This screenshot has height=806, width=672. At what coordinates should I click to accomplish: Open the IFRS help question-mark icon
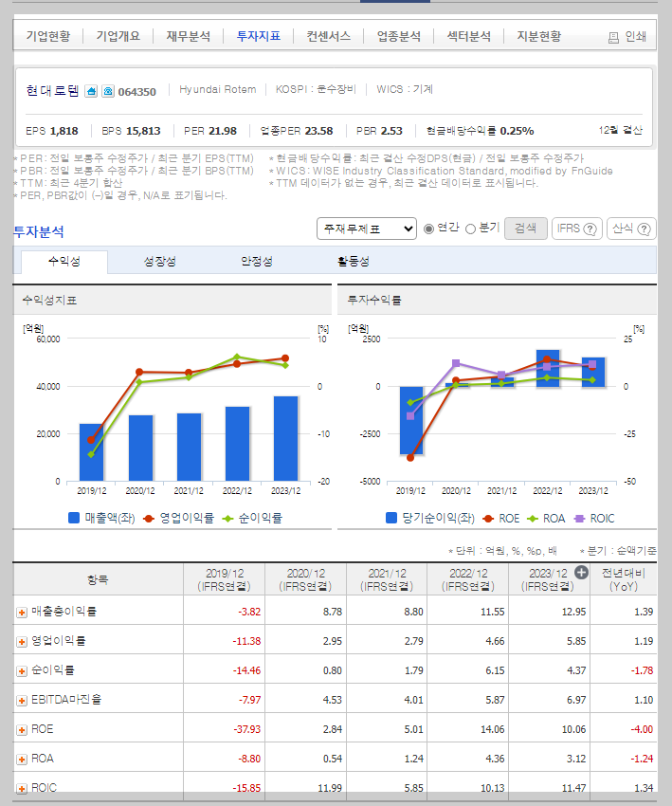coord(590,229)
